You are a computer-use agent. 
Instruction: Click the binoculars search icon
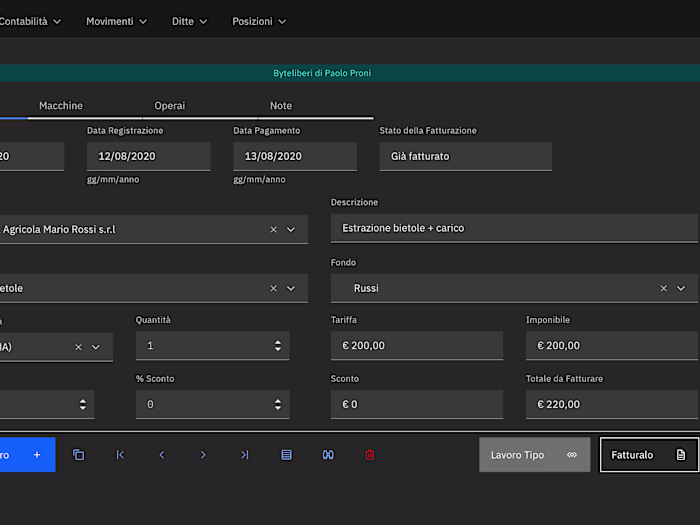[327, 455]
